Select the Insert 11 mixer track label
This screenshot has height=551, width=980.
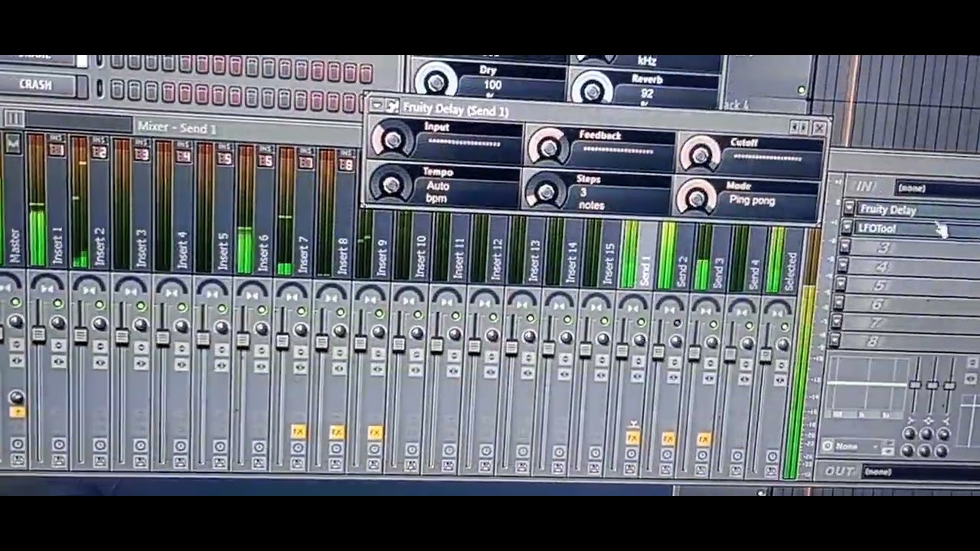pos(459,259)
